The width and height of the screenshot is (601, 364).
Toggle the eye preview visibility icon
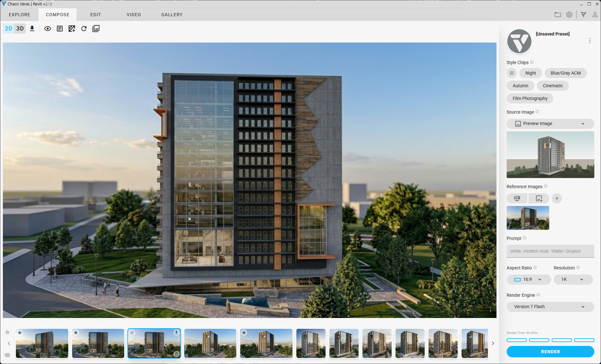click(x=48, y=29)
